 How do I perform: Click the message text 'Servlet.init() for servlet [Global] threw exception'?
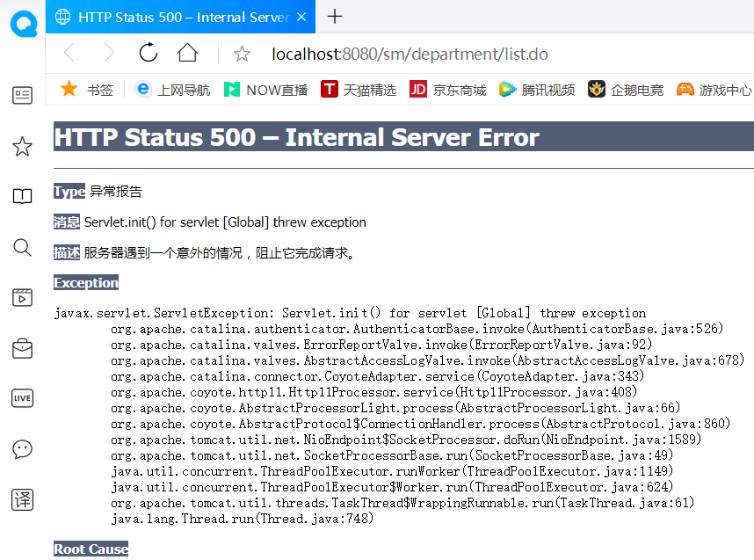coord(225,222)
